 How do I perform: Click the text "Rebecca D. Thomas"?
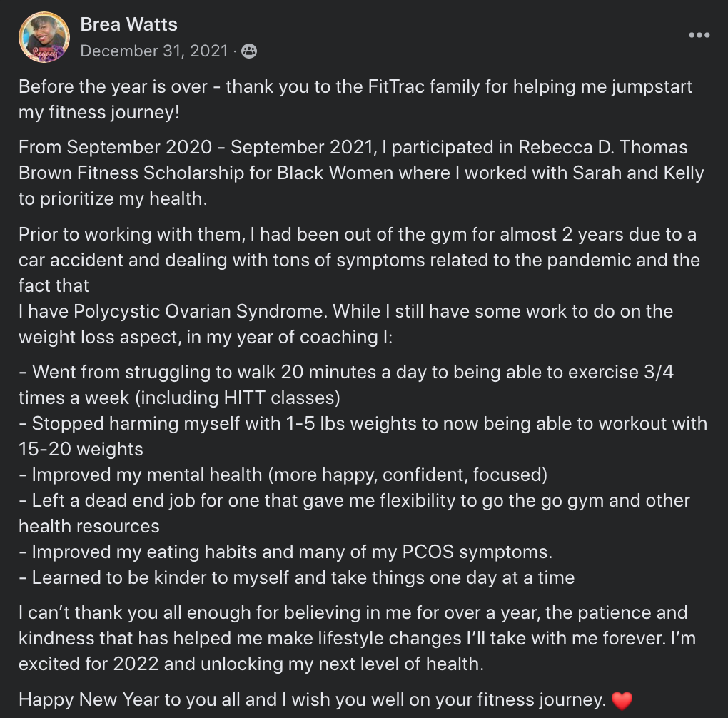602,147
